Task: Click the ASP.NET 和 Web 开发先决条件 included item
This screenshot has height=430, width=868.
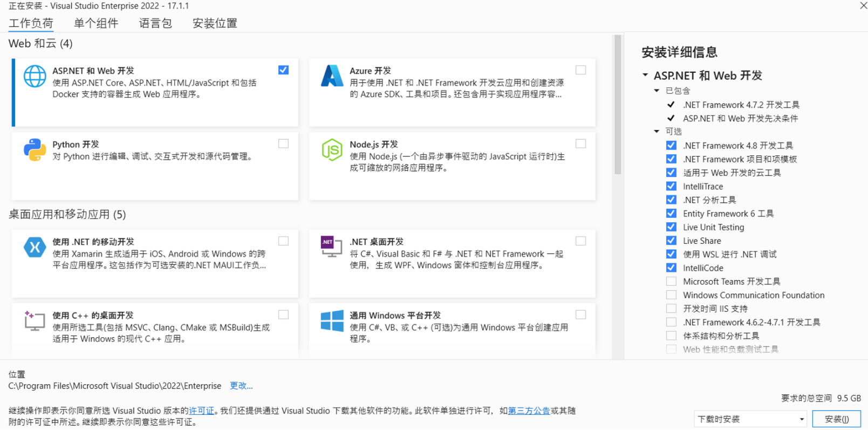Action: coord(741,118)
